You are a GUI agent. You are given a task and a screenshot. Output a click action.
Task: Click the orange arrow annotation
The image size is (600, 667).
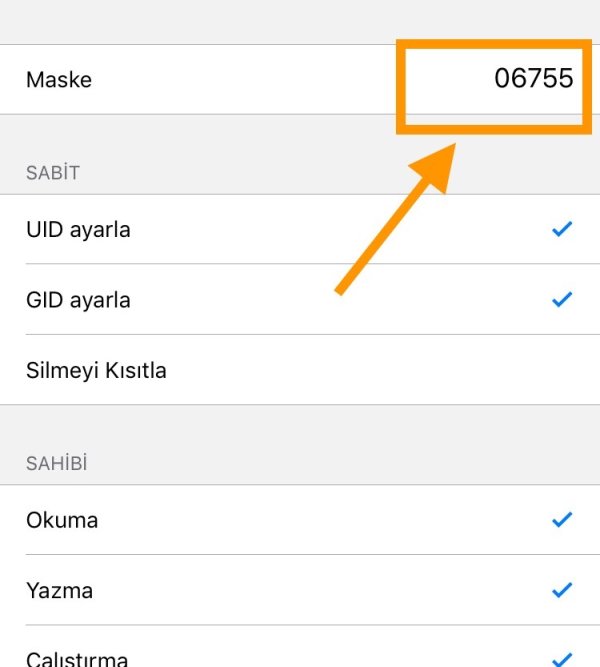(x=392, y=226)
